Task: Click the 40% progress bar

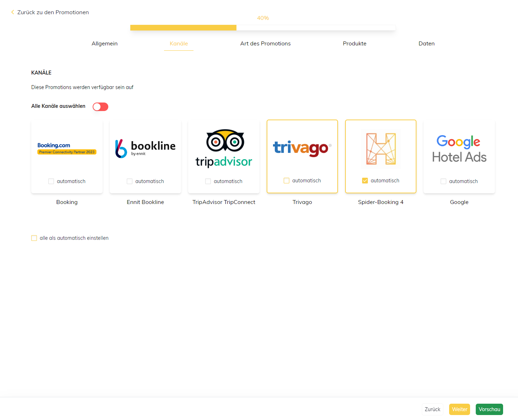Action: point(263,28)
